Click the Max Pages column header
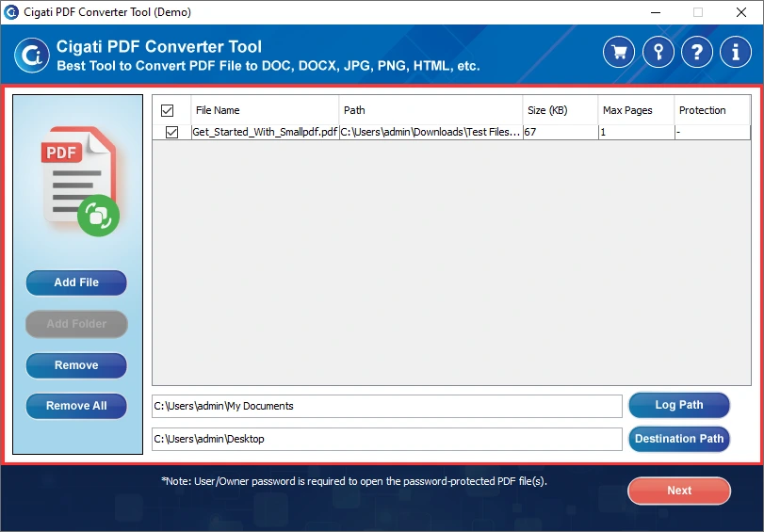Viewport: 764px width, 532px height. (x=636, y=110)
